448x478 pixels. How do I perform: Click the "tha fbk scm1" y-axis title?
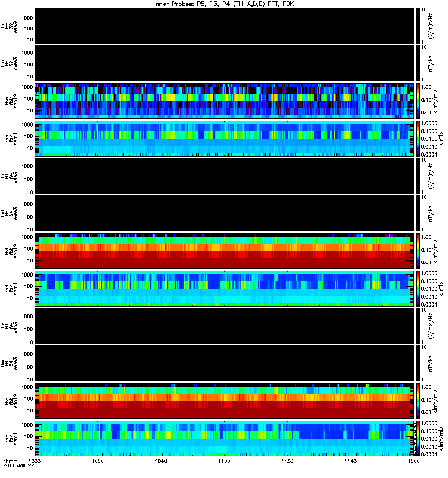tap(11, 139)
